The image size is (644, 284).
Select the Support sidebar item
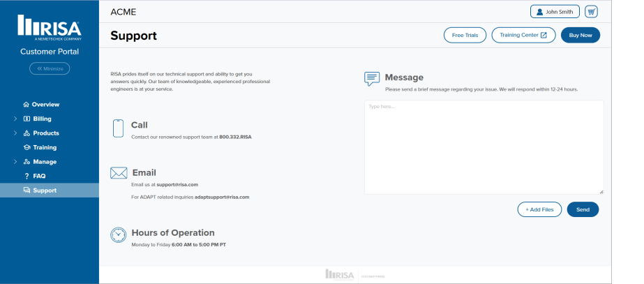[x=50, y=190]
